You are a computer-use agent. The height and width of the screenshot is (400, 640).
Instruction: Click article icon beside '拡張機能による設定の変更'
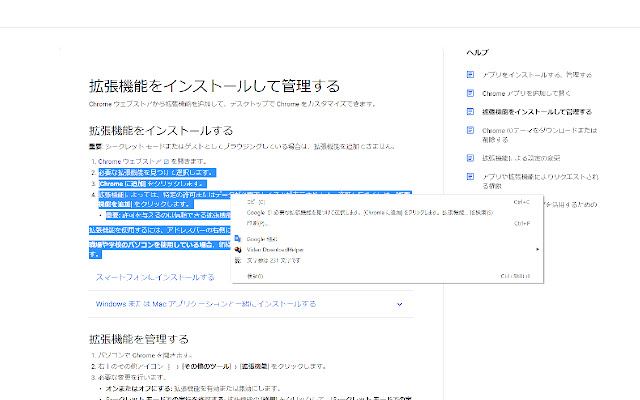(470, 158)
